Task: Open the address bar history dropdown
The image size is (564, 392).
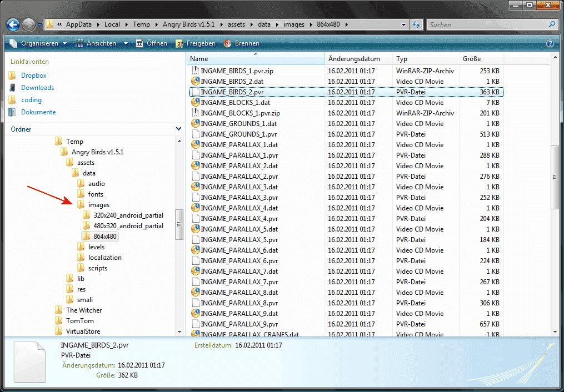Action: (x=404, y=25)
